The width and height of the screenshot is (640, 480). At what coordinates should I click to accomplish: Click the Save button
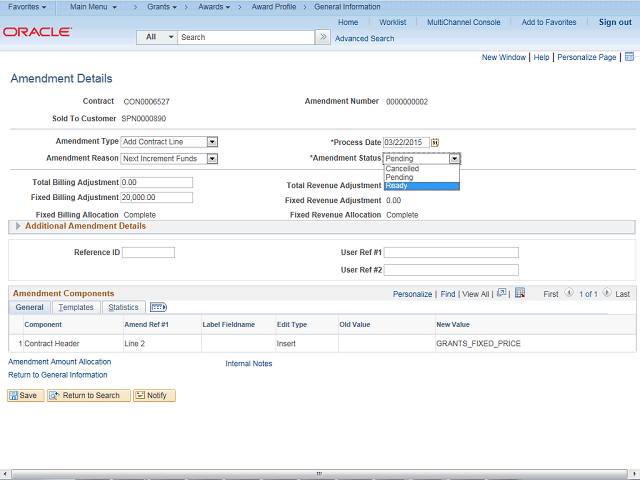click(25, 396)
